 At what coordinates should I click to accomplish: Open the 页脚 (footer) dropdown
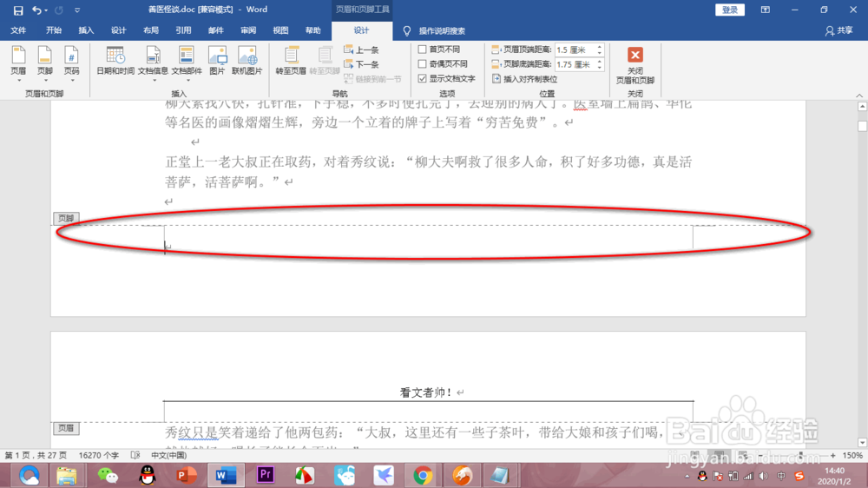(x=45, y=64)
